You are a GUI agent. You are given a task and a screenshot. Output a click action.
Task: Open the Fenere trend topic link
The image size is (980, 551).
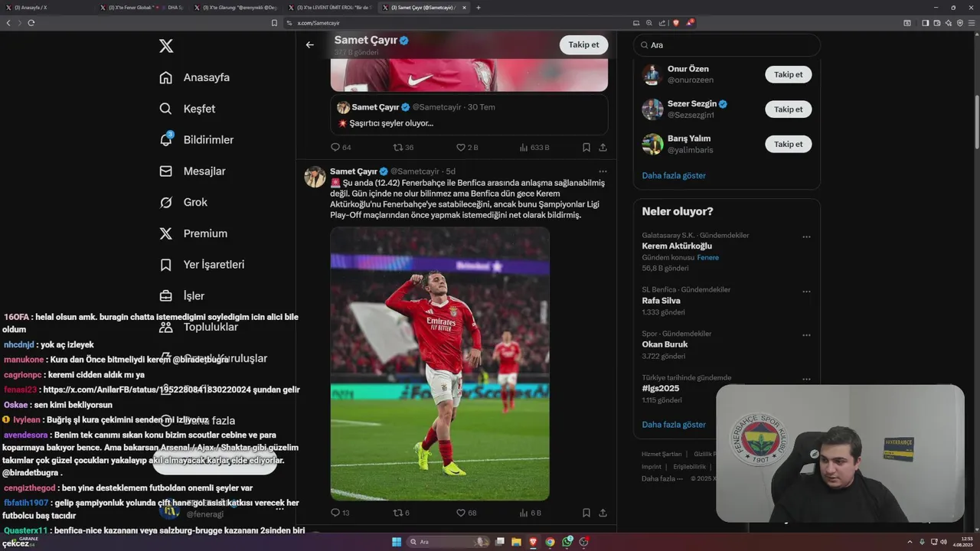(707, 257)
